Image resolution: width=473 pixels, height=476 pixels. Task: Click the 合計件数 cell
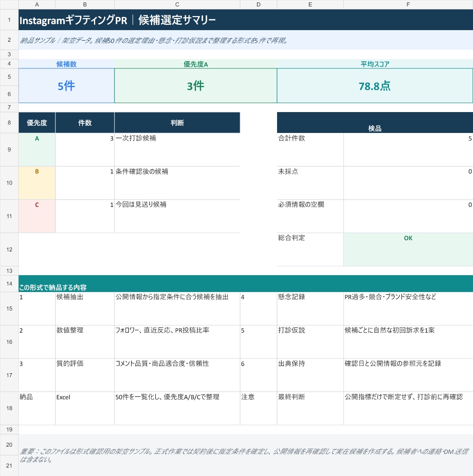[310, 150]
